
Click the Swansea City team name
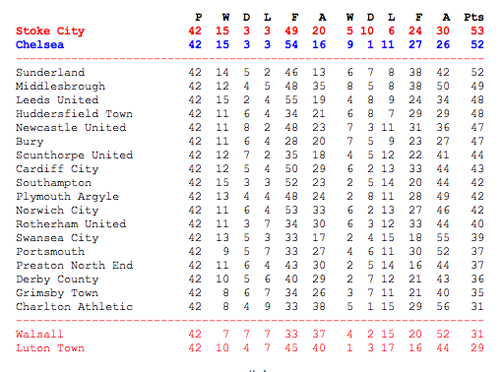pos(57,238)
